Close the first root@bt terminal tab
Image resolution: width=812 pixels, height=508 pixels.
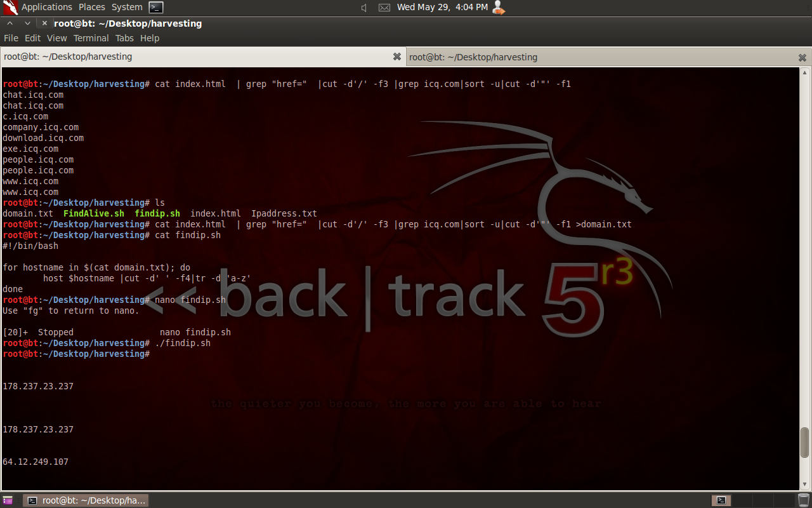click(397, 57)
